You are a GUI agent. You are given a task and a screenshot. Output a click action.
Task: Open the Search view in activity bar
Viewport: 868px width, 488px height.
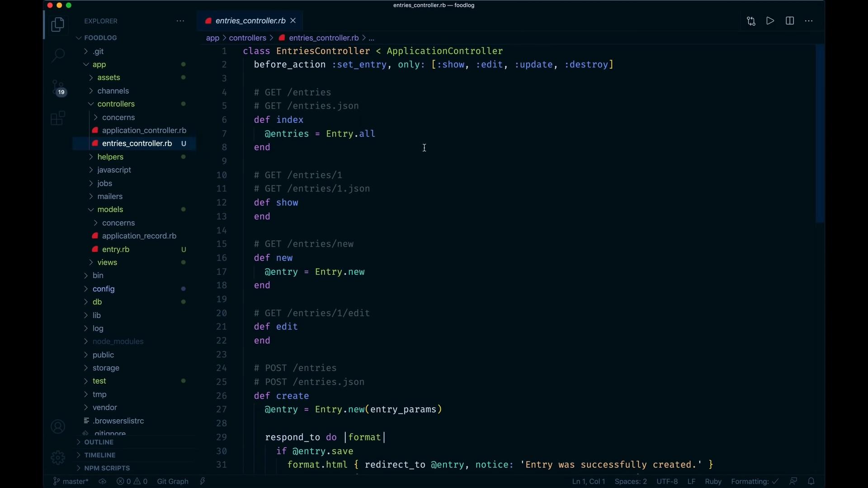[x=57, y=56]
